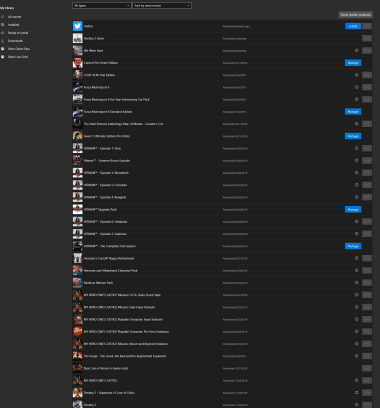
Task: Click the Destiny 2 Silver thumbnail
Action: pyautogui.click(x=78, y=38)
